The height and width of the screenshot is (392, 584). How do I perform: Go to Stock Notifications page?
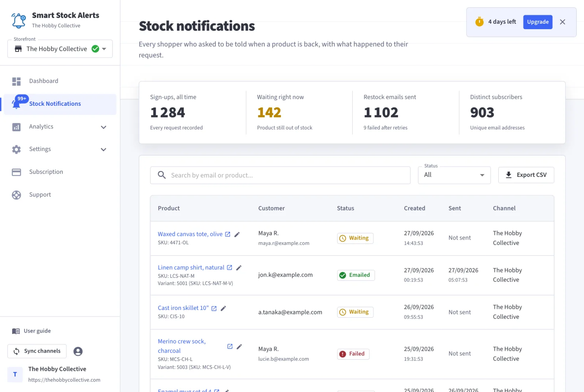pos(60,104)
